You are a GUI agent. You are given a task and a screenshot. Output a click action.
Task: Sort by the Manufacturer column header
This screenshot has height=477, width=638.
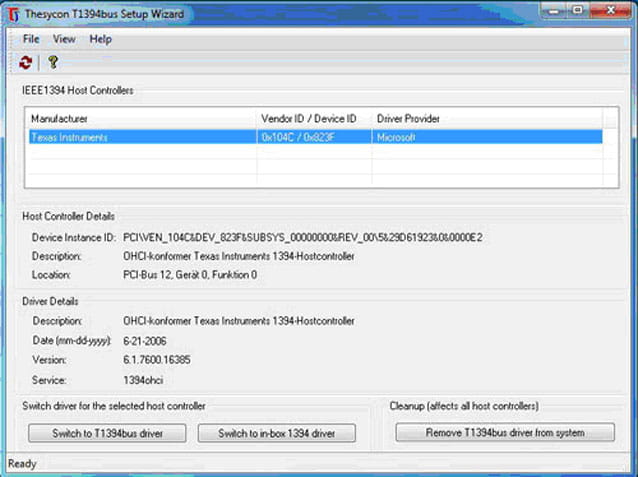[140, 119]
